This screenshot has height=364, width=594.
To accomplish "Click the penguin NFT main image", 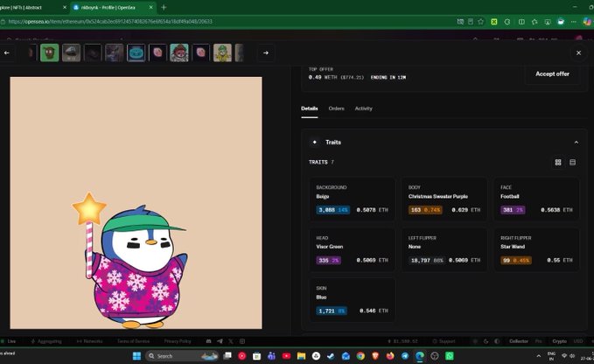I will point(136,203).
